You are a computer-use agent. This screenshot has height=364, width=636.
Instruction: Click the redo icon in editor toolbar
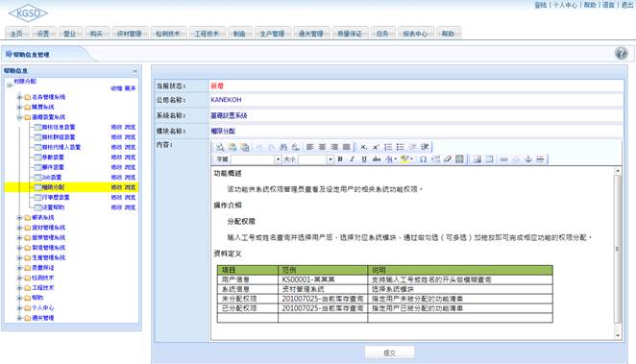click(x=271, y=147)
